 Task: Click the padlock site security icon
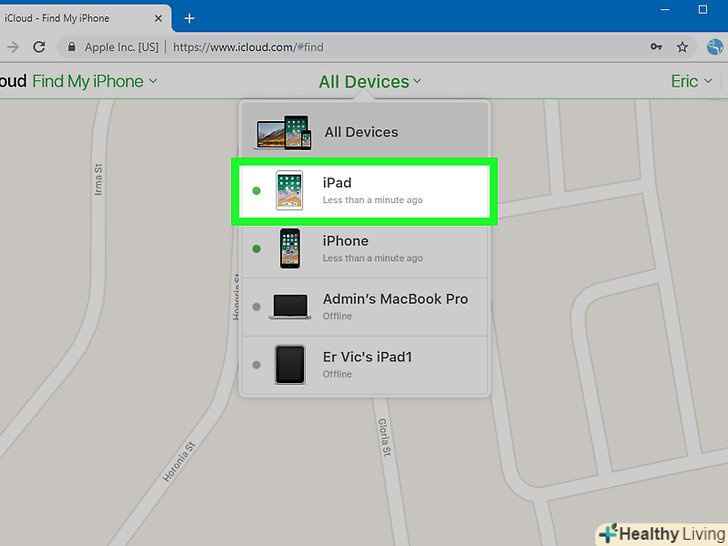(72, 47)
